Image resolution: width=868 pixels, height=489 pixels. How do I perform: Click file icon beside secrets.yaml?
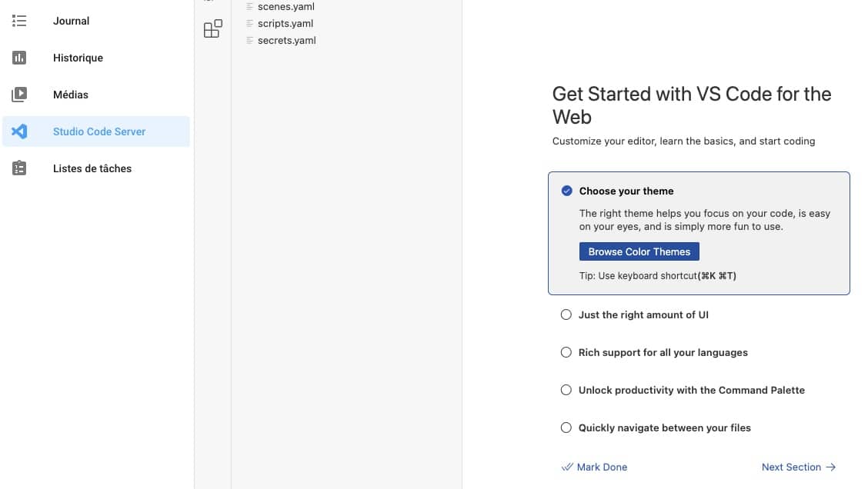tap(249, 41)
